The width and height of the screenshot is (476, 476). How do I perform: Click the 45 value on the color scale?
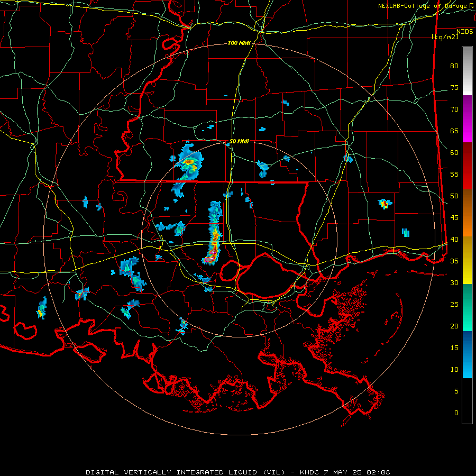point(454,218)
